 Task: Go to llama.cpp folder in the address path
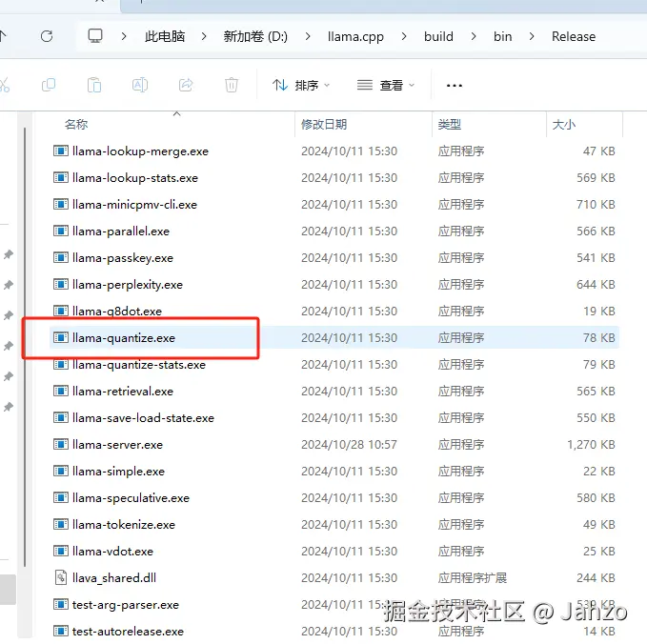click(x=355, y=36)
